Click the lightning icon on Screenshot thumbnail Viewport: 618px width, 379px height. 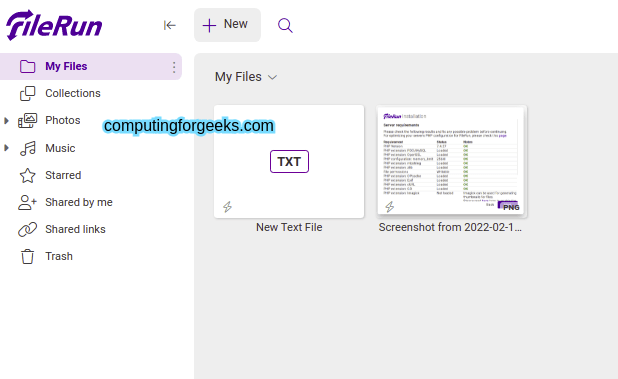[390, 207]
